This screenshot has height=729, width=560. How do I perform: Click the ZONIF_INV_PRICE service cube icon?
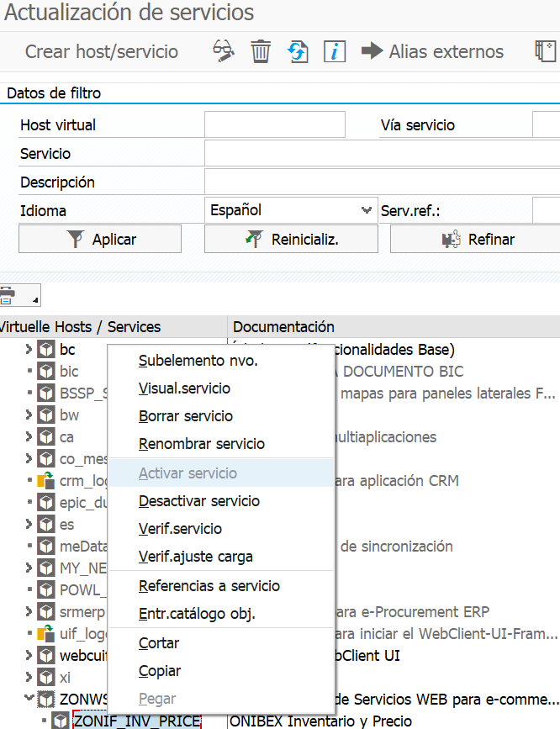[60, 721]
